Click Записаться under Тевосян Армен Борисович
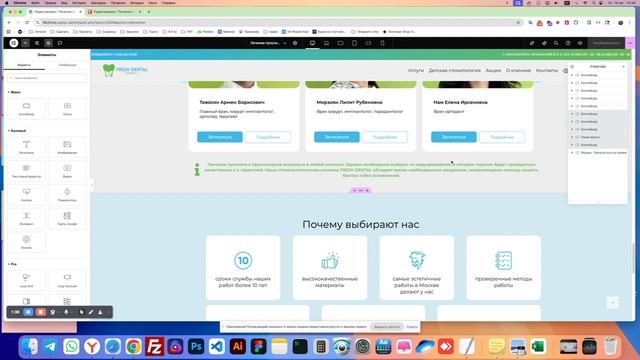Viewport: 640px width, 360px height. pyautogui.click(x=220, y=137)
